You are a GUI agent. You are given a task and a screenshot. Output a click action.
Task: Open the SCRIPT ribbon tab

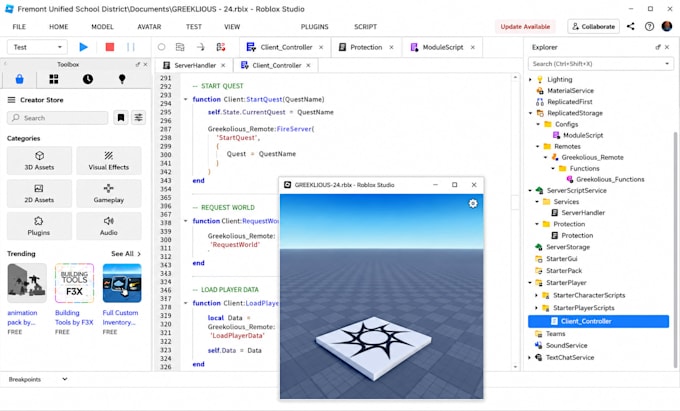[x=366, y=27]
